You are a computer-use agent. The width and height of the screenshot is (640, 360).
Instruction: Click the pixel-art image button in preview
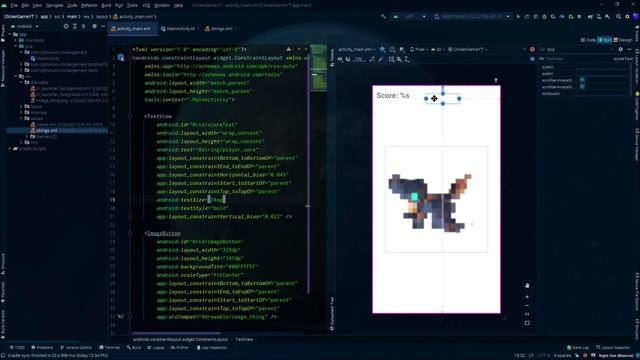point(436,199)
